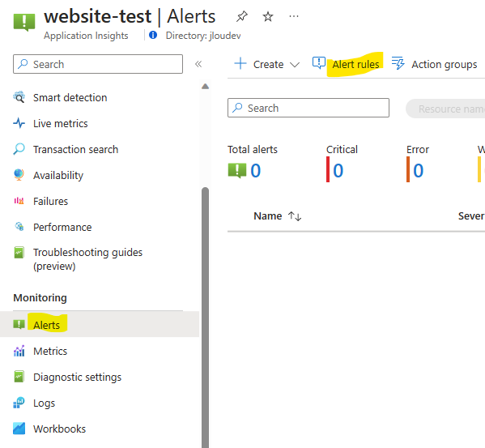Click the Failures chart icon
This screenshot has height=448, width=485.
tap(19, 201)
